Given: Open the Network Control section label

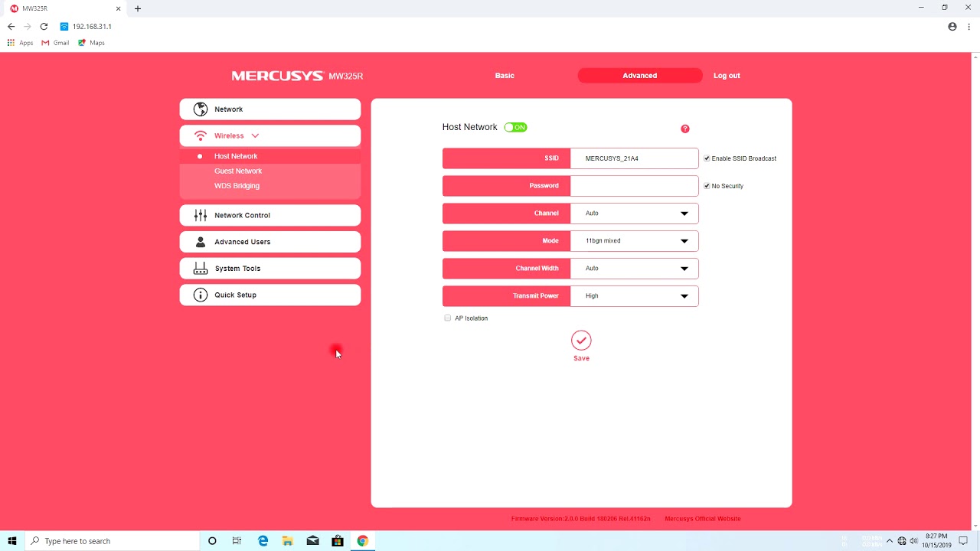Looking at the screenshot, I should tap(242, 215).
